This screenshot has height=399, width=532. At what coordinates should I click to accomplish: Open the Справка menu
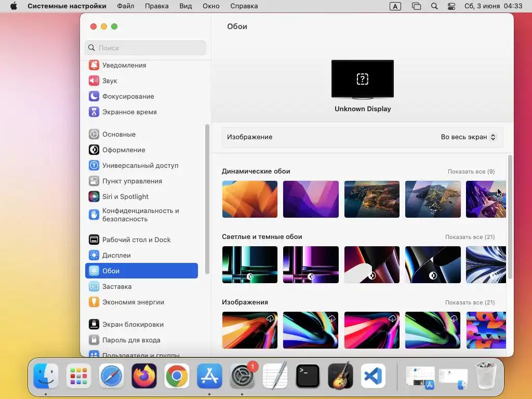pyautogui.click(x=244, y=6)
